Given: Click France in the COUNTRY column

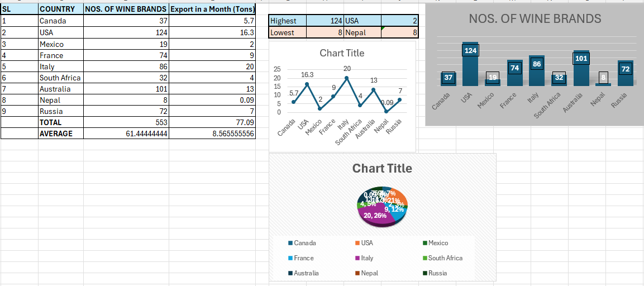Looking at the screenshot, I should 61,55.
